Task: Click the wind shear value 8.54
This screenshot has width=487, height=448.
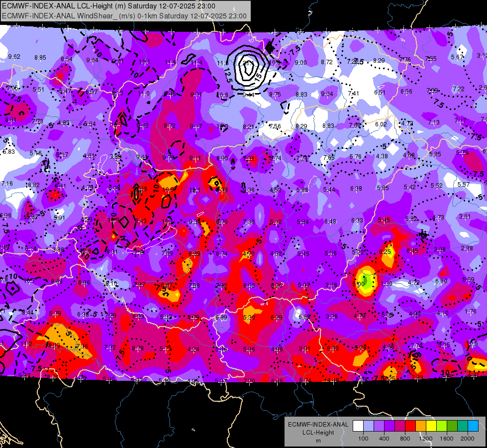Action: click(x=67, y=59)
